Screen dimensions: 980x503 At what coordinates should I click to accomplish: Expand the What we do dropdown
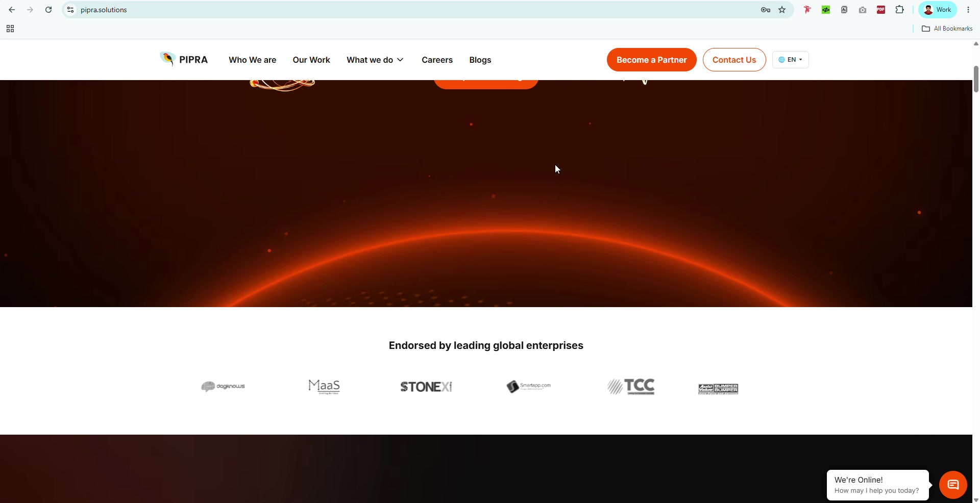tap(375, 60)
